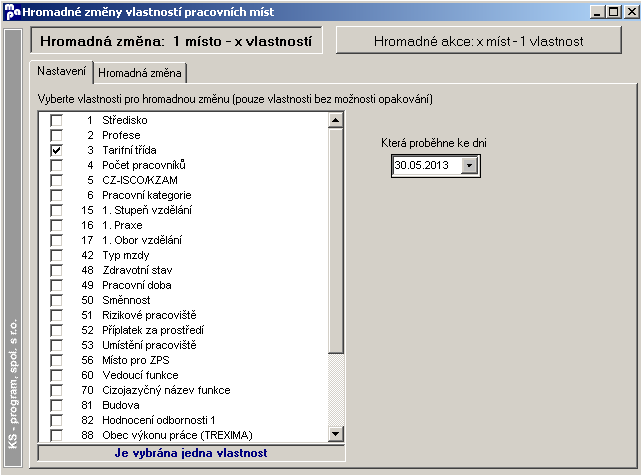This screenshot has width=641, height=475.
Task: Click the list scrollbar down arrow
Action: 336,434
